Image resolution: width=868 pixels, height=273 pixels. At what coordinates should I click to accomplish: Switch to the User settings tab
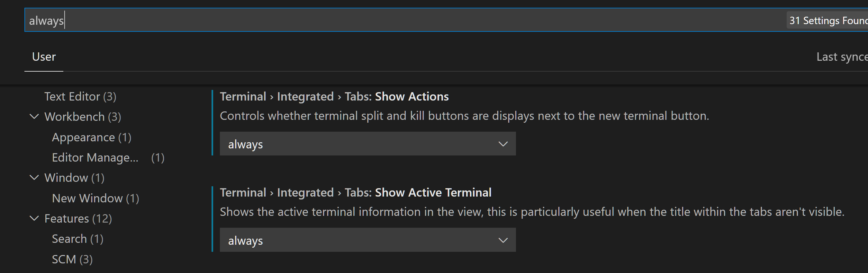pos(43,57)
